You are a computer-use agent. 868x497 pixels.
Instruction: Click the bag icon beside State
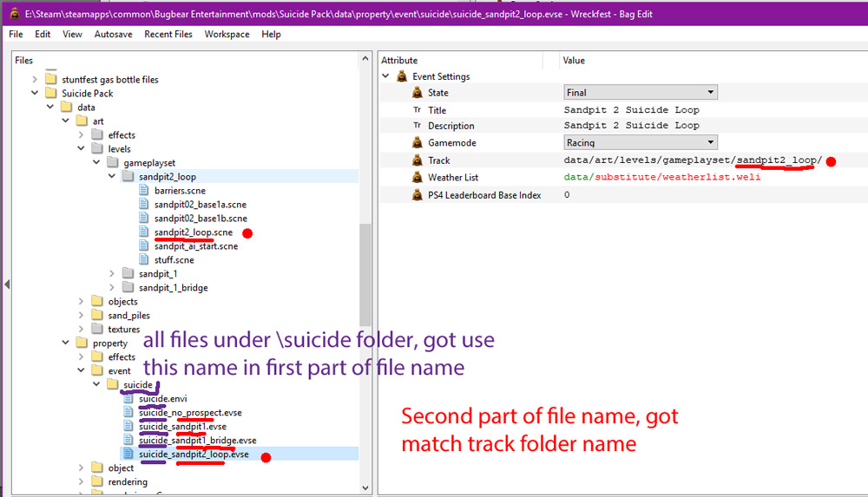tap(418, 93)
